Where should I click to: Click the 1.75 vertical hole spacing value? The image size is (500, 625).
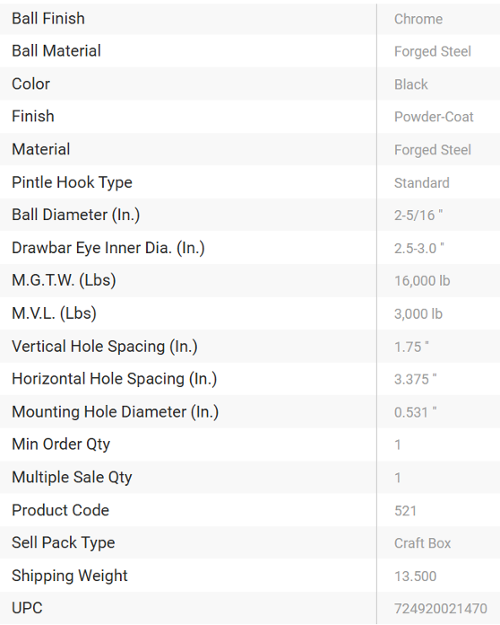pos(411,347)
